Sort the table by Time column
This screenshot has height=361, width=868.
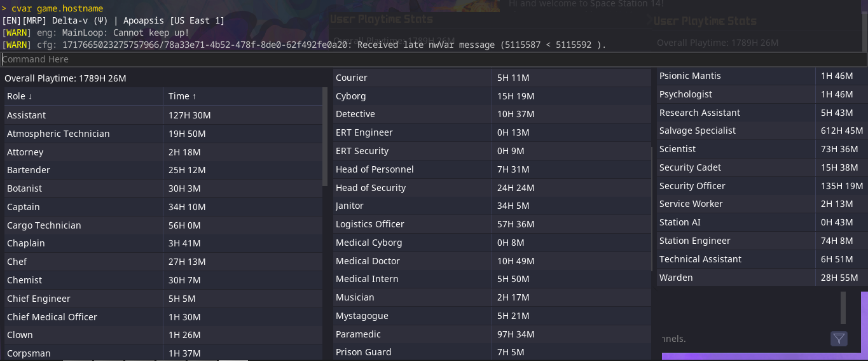[x=183, y=96]
